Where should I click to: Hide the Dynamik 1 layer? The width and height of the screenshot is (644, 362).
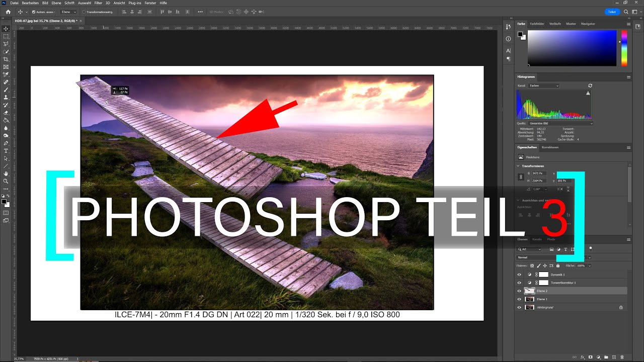point(519,275)
